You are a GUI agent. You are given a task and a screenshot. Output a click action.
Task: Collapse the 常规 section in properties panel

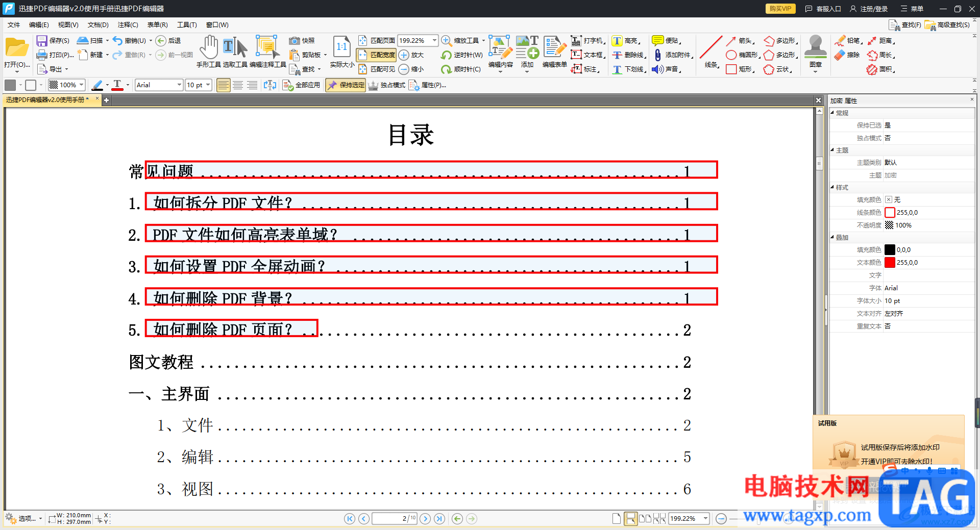pyautogui.click(x=832, y=113)
